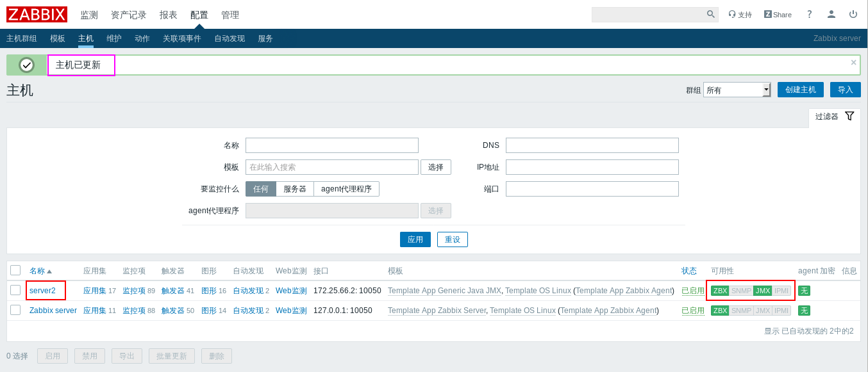The image size is (868, 372).
Task: Click the power sign-out icon
Action: (853, 14)
